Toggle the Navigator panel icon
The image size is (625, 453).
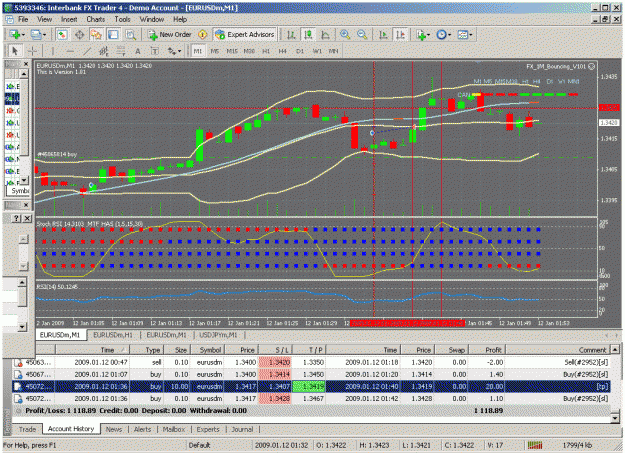[x=96, y=35]
